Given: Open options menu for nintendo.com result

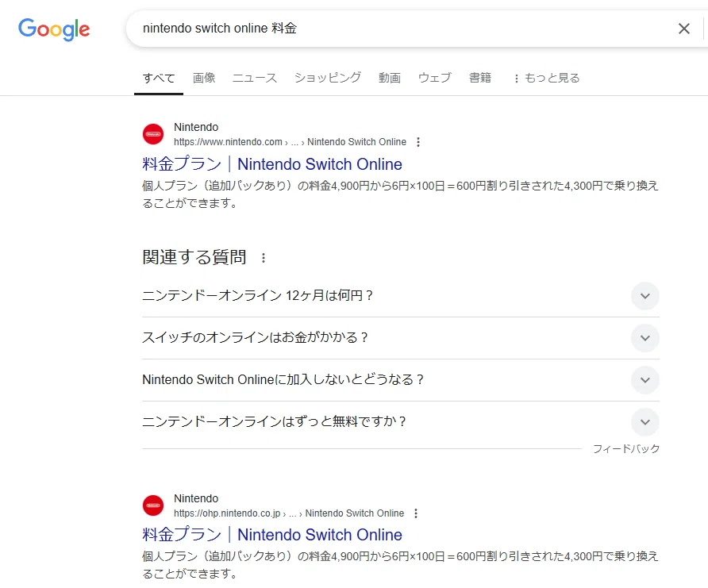Looking at the screenshot, I should pos(418,142).
